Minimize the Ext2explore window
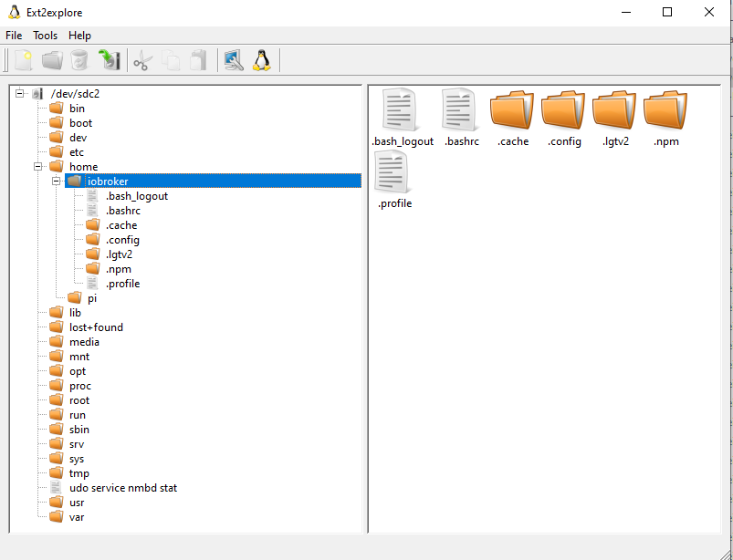The width and height of the screenshot is (733, 560). pos(626,12)
